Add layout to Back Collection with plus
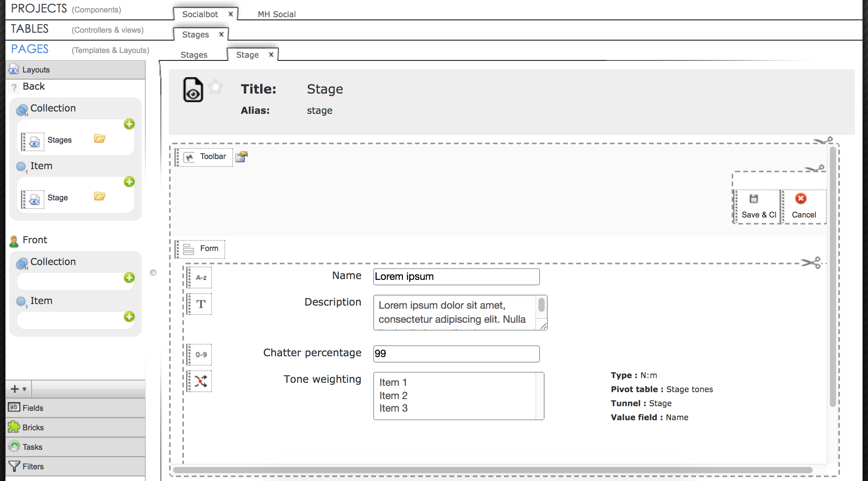 tap(129, 124)
